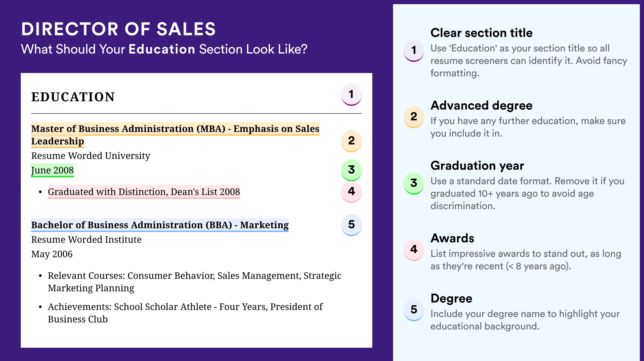Click the 'What Should Your Education Section Look Like?' subtitle
Screen dimensions: 644x361
point(164,49)
